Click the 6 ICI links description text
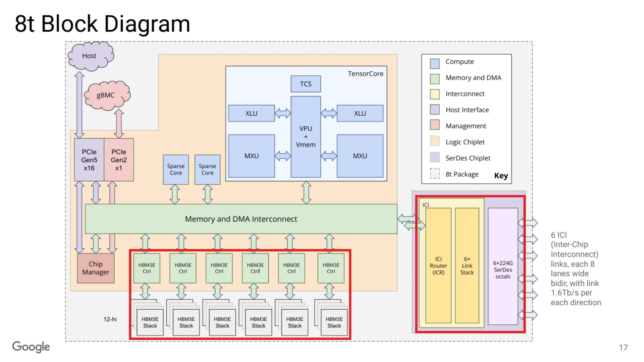 click(576, 269)
